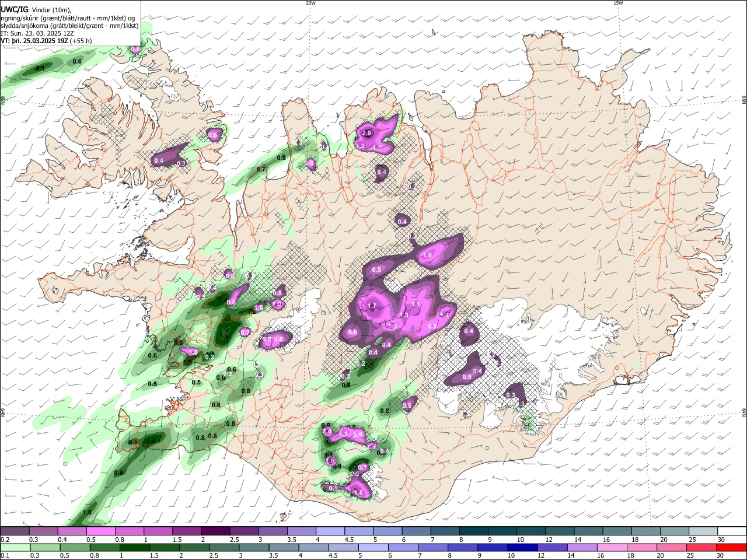Image resolution: width=747 pixels, height=560 pixels.
Task: Click the "2.4" snowfall value in the south
Action: [x=327, y=431]
